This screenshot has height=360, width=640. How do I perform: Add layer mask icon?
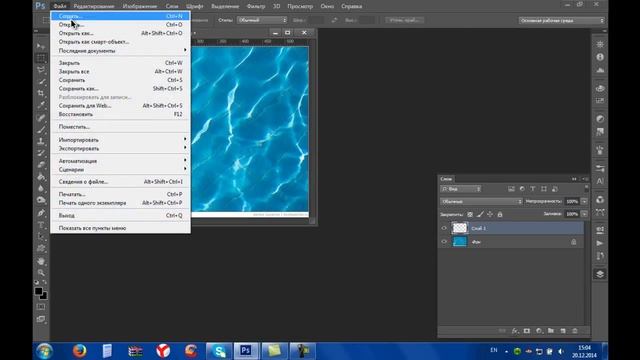pos(527,331)
